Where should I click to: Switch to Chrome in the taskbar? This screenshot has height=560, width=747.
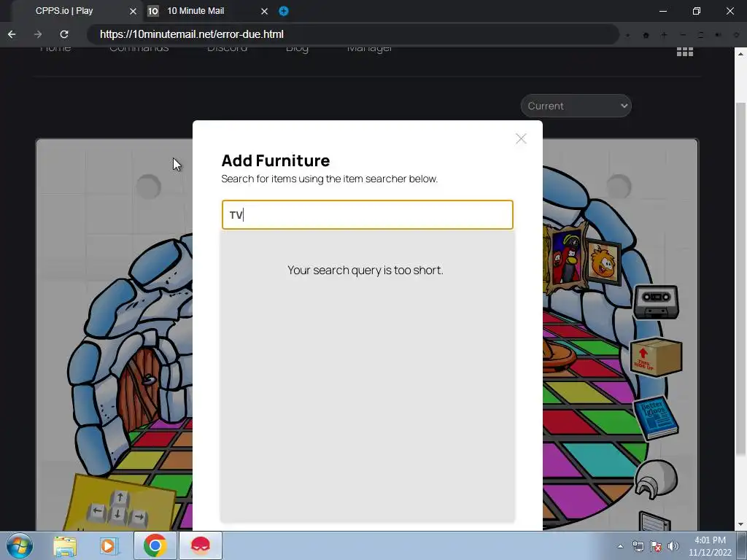pyautogui.click(x=155, y=545)
